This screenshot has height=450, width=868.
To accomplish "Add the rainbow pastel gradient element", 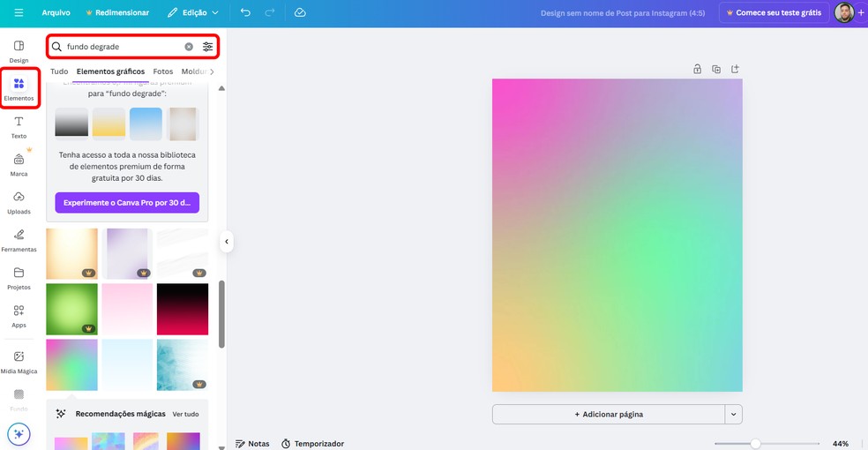I will tap(72, 364).
